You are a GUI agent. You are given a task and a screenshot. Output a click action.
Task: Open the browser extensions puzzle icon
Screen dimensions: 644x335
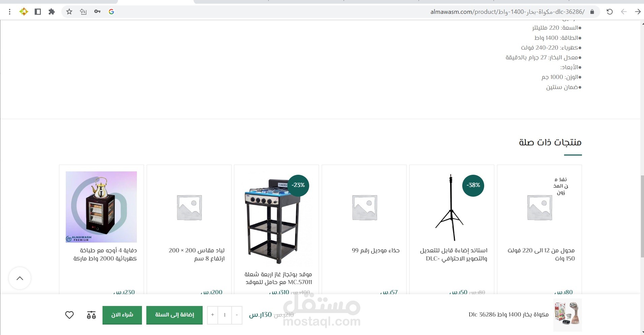(x=52, y=12)
